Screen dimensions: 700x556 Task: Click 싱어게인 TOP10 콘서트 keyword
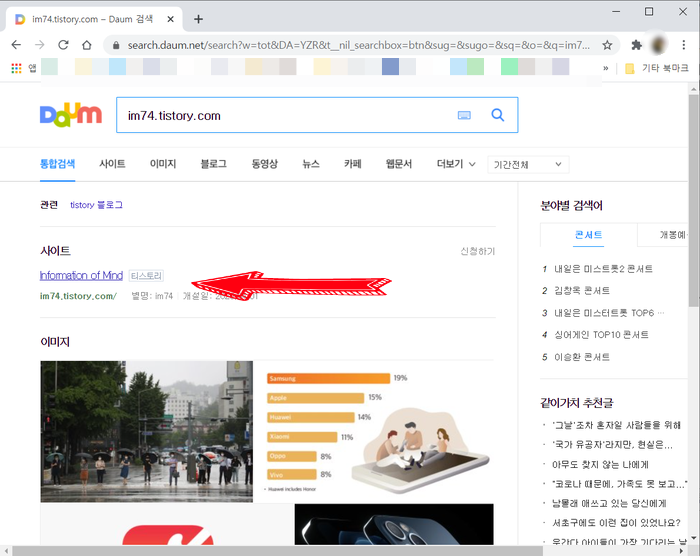[601, 335]
